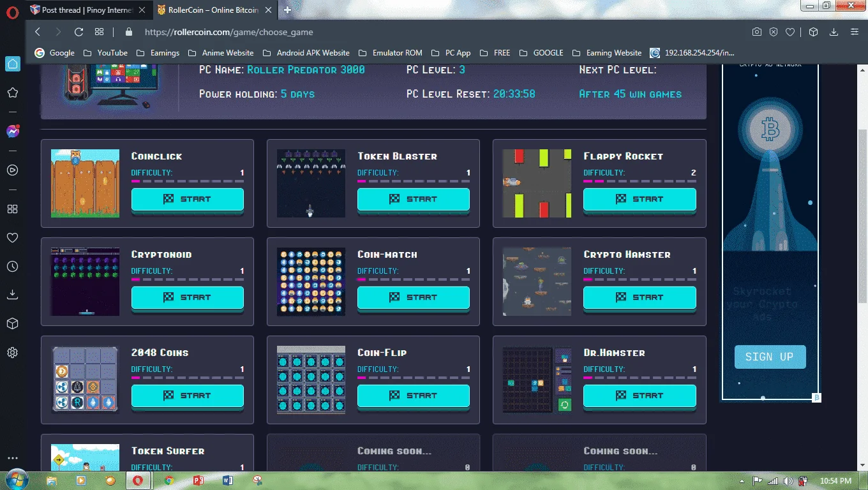Expand the Earnings bookmarks folder
The height and width of the screenshot is (490, 868).
coord(158,53)
